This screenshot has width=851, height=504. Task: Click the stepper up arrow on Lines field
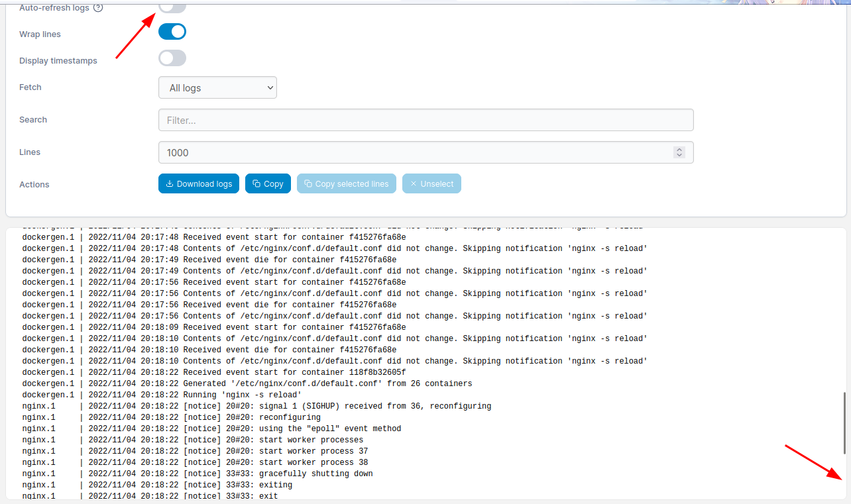(x=679, y=148)
